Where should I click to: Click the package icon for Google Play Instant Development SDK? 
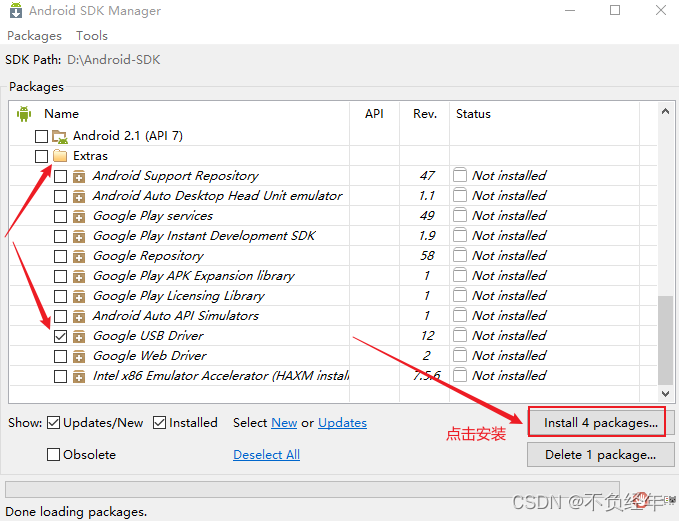tap(79, 236)
